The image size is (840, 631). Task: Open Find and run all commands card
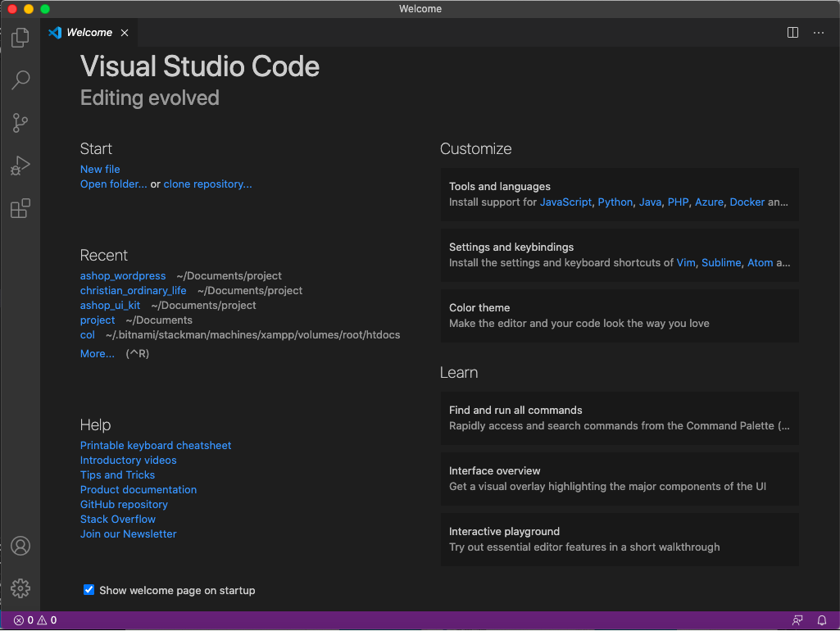click(620, 418)
